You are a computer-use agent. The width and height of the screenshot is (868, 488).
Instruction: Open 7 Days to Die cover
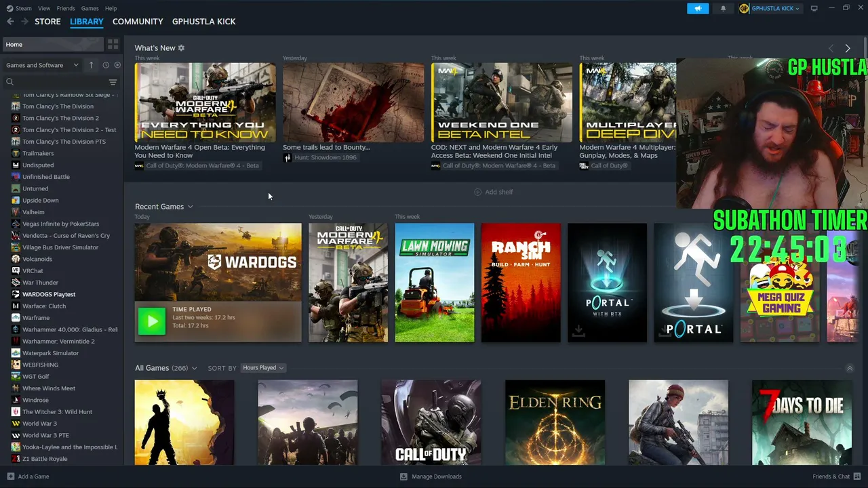coord(802,423)
